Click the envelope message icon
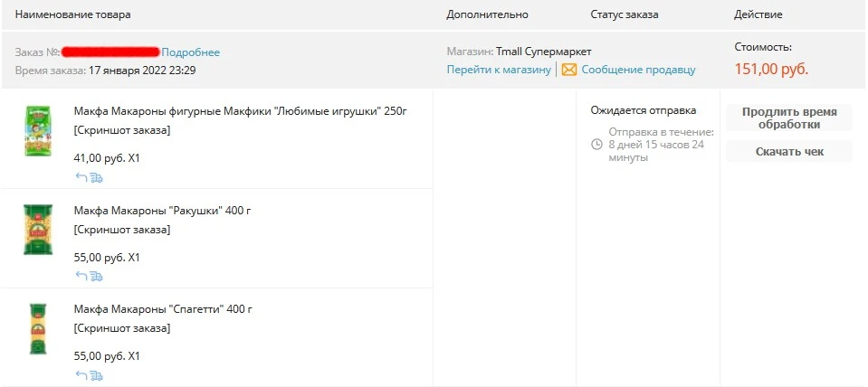The height and width of the screenshot is (387, 868). [x=569, y=70]
